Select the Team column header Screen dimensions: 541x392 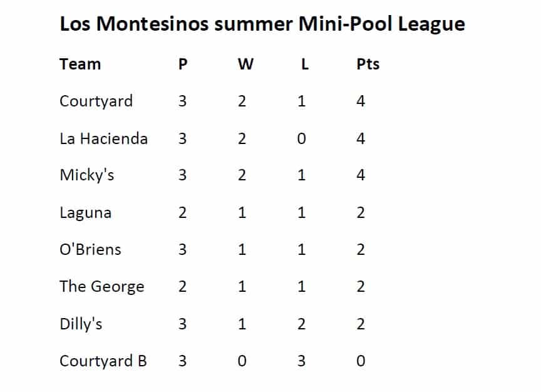[x=80, y=64]
